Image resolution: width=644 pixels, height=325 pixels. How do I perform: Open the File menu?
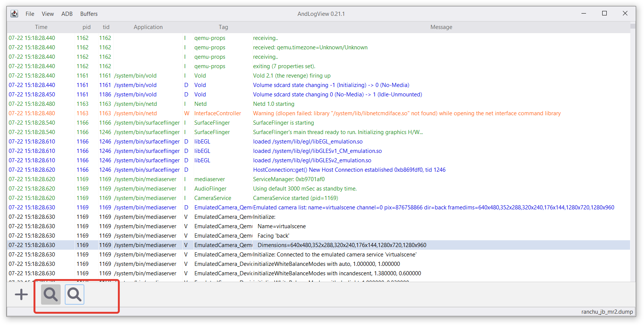(30, 14)
